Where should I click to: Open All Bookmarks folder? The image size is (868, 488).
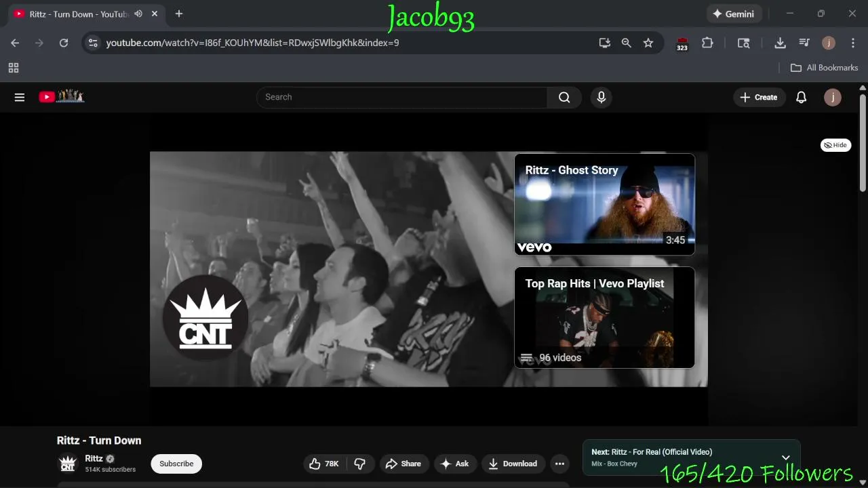(825, 68)
